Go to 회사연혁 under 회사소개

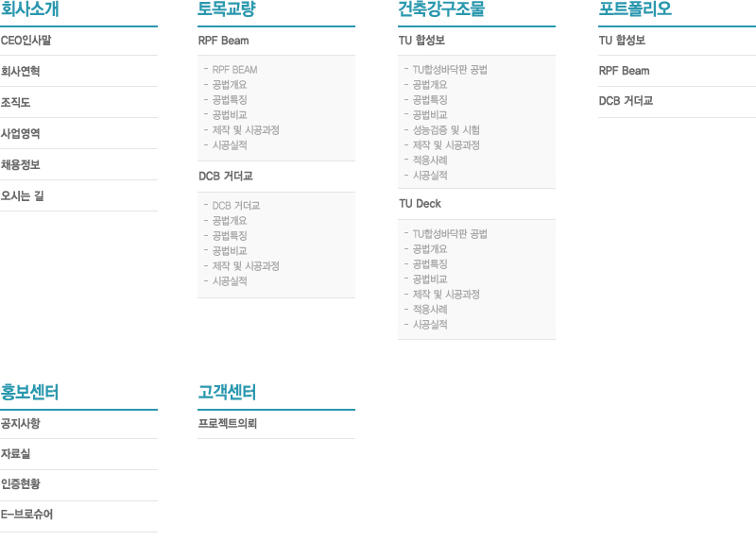click(21, 72)
